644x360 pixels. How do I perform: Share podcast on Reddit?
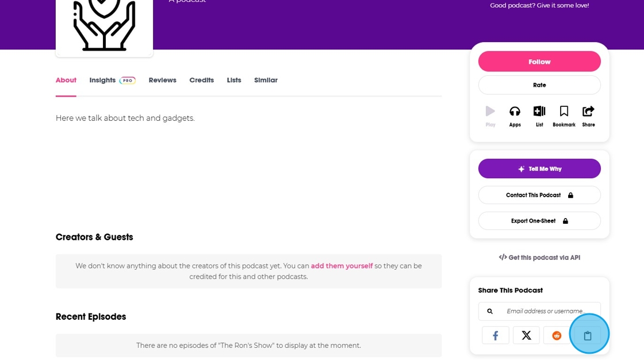557,335
